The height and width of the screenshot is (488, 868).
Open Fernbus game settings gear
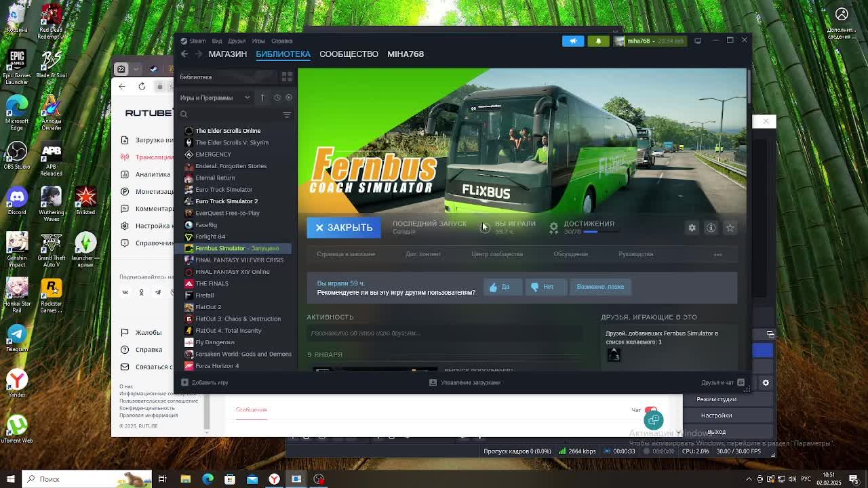tap(692, 228)
